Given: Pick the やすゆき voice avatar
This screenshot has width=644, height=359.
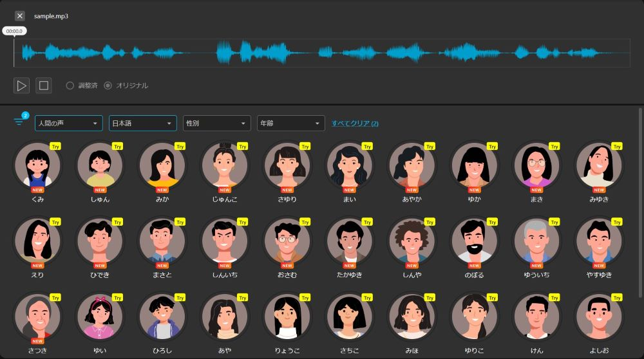Looking at the screenshot, I should pyautogui.click(x=599, y=241).
